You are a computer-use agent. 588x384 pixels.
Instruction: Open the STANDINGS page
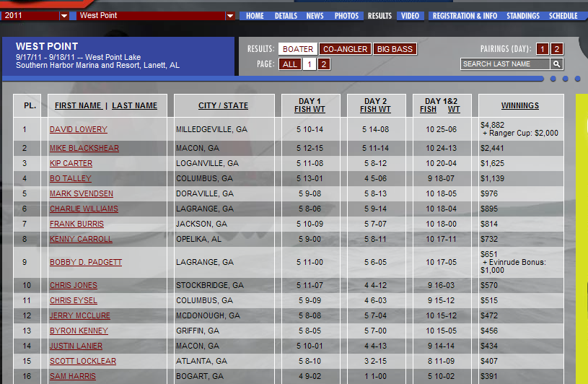tap(522, 16)
